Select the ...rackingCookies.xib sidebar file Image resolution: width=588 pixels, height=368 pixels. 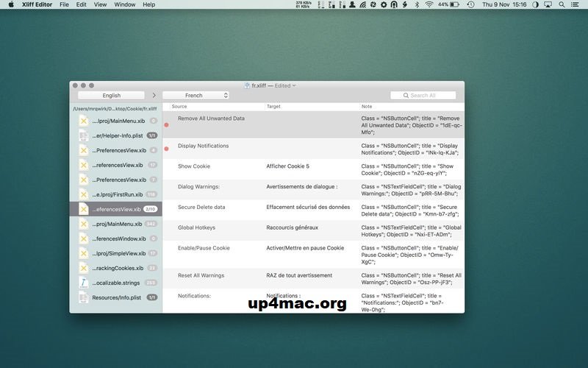point(116,268)
